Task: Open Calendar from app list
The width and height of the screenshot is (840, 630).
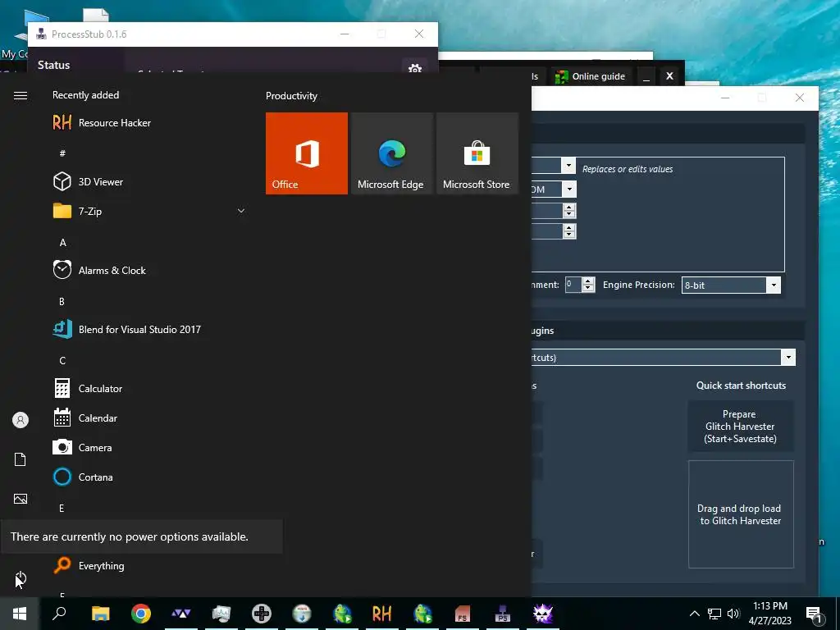Action: click(150, 418)
